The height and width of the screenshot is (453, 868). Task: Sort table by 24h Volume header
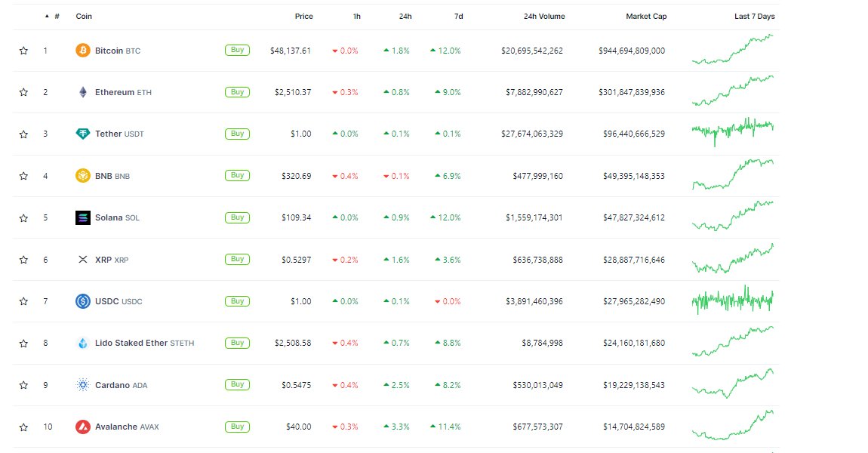coord(544,16)
